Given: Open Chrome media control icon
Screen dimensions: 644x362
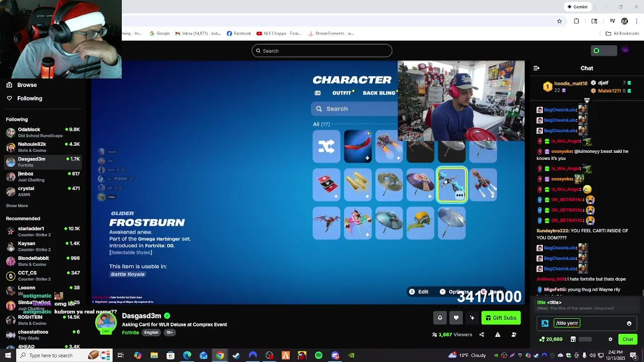Looking at the screenshot, I should click(x=612, y=21).
